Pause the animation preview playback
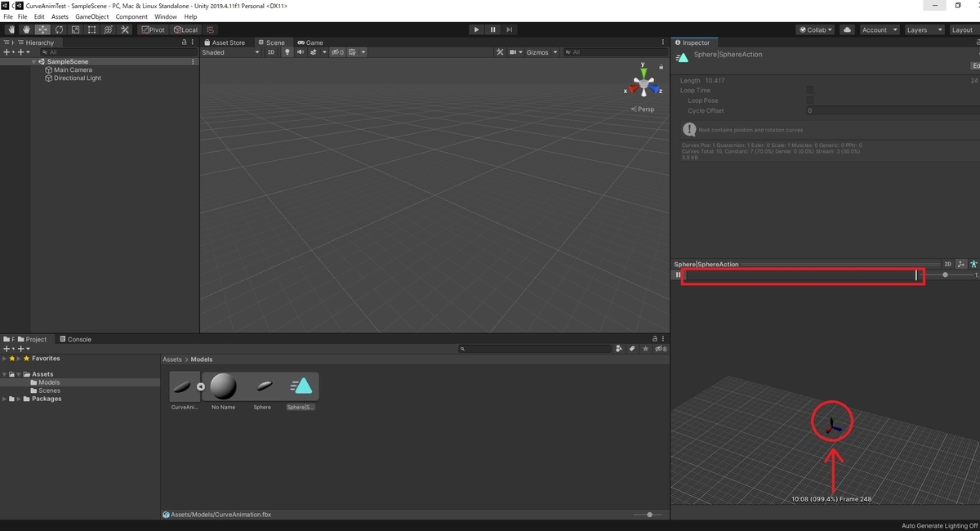 [678, 275]
